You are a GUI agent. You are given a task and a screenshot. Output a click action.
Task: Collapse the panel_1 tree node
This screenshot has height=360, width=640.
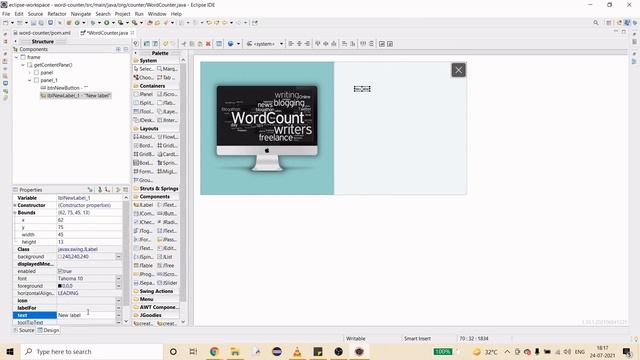30,80
